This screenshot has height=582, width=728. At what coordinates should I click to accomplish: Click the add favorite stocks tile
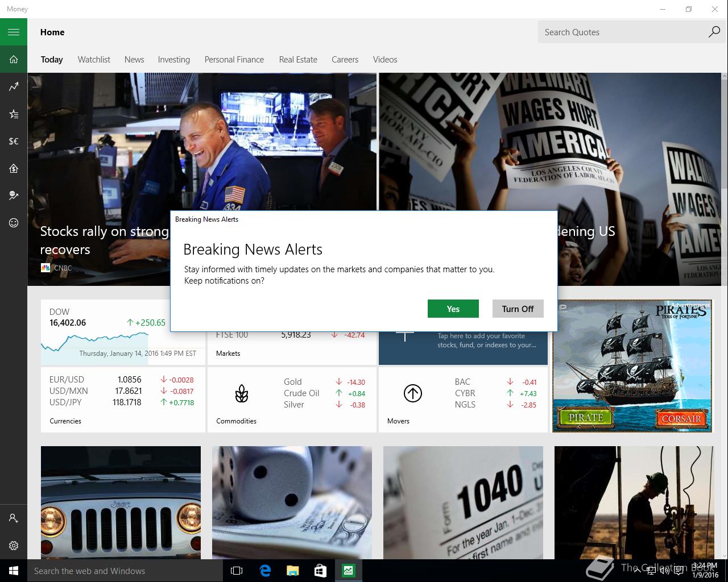click(463, 348)
